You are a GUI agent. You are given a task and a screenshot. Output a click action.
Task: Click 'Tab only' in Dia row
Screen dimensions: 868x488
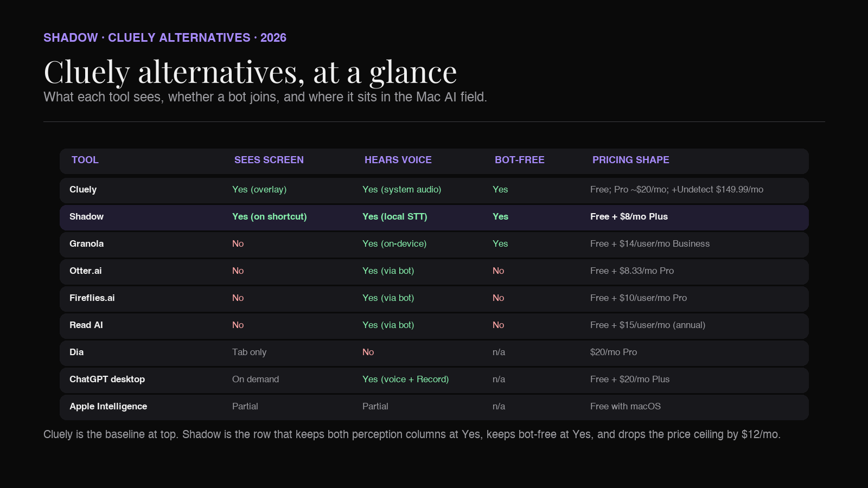250,352
